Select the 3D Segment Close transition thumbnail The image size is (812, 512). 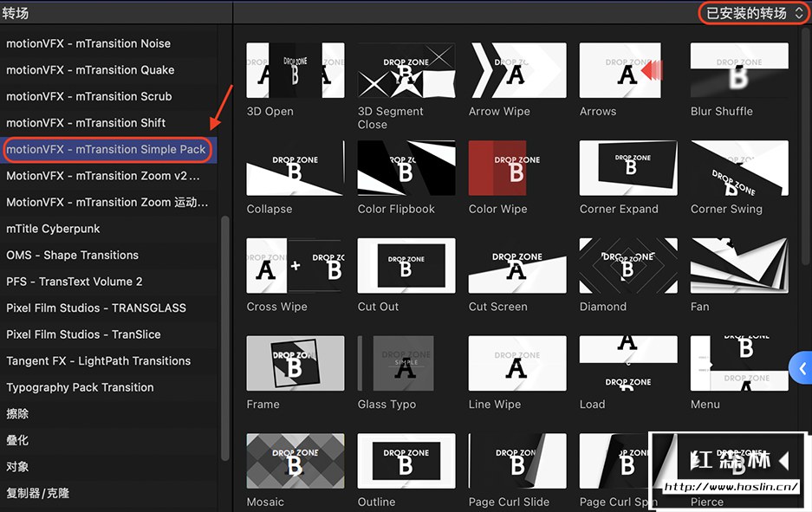coord(406,70)
